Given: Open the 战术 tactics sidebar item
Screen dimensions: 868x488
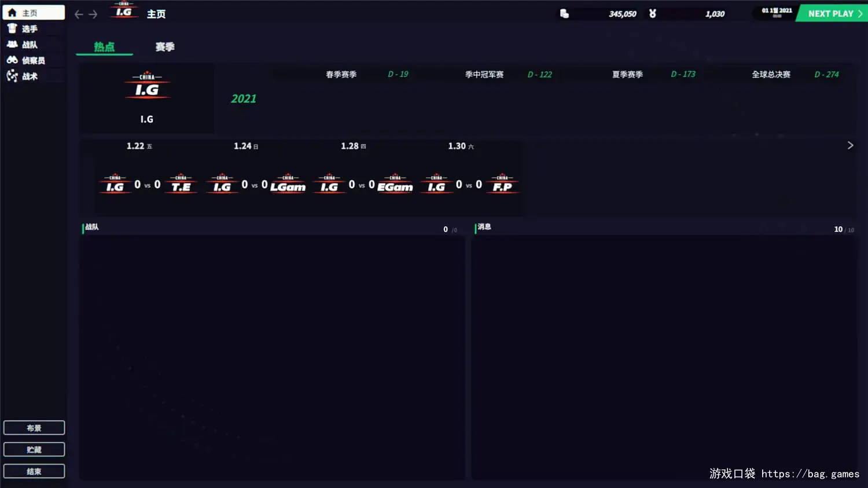Looking at the screenshot, I should 34,76.
